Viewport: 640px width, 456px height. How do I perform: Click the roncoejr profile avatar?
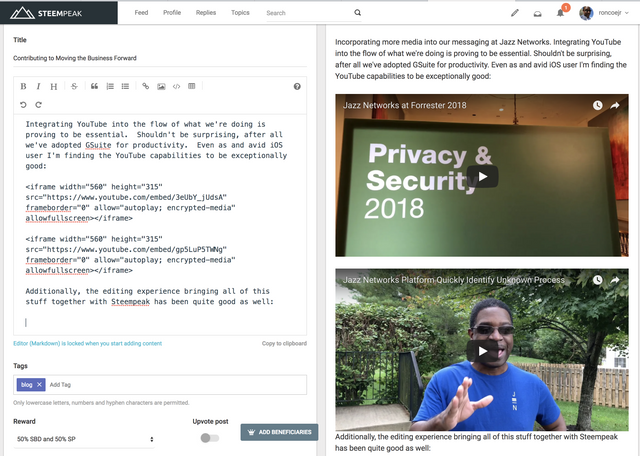[586, 13]
